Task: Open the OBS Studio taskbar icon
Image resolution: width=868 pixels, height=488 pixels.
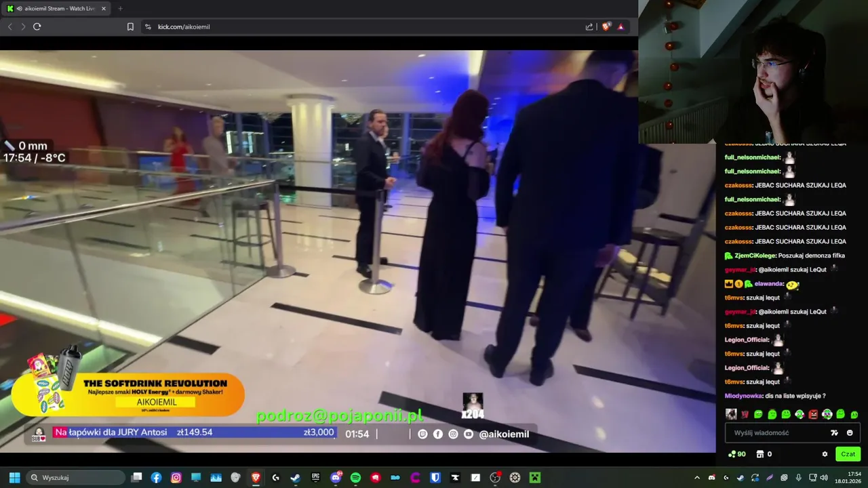Action: (495, 478)
